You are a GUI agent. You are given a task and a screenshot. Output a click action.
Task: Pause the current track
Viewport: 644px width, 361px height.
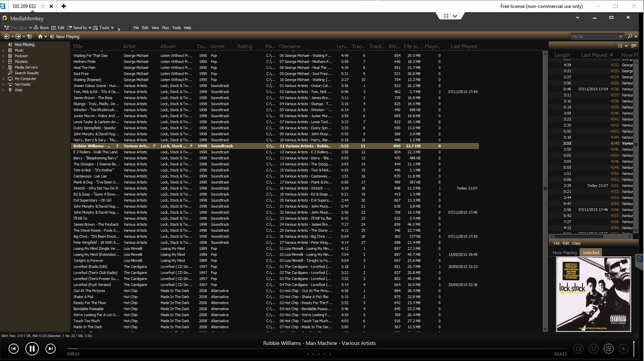tap(32, 349)
